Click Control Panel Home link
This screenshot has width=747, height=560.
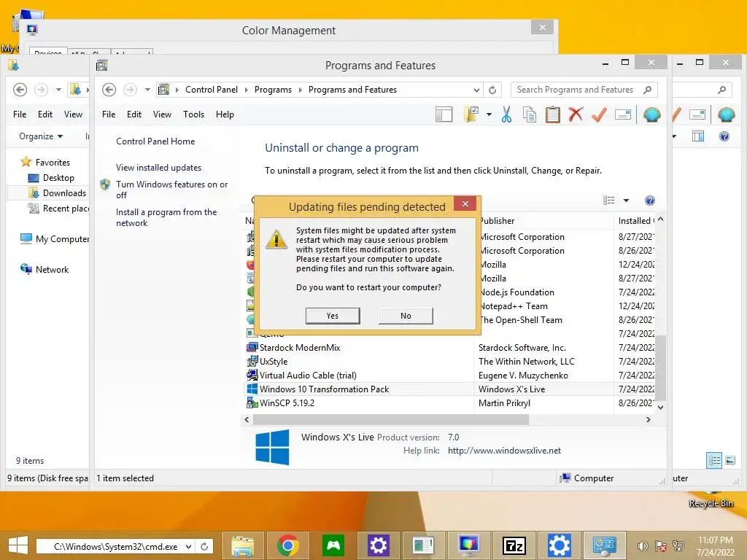point(155,141)
